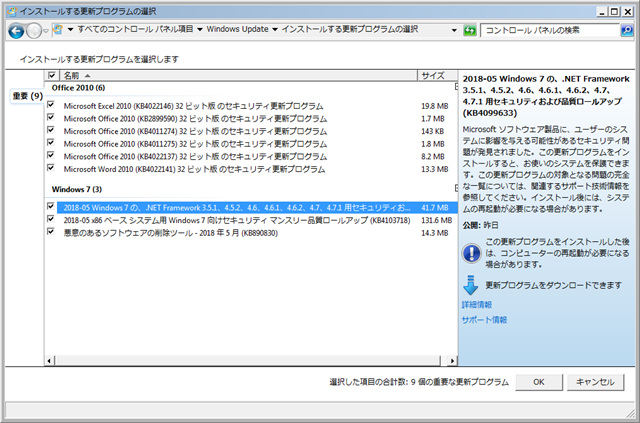Click the blue download arrow icon

coord(471,285)
